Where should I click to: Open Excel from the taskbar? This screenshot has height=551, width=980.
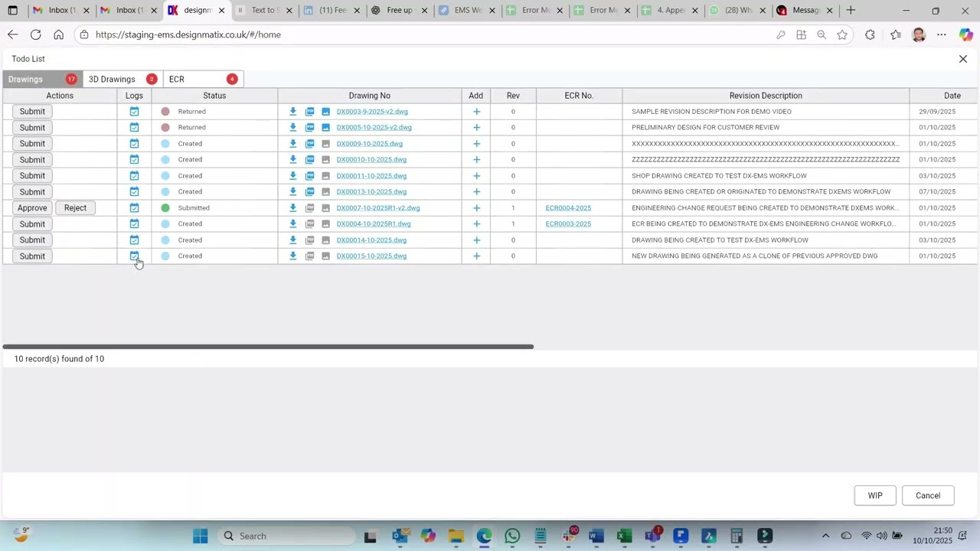624,536
